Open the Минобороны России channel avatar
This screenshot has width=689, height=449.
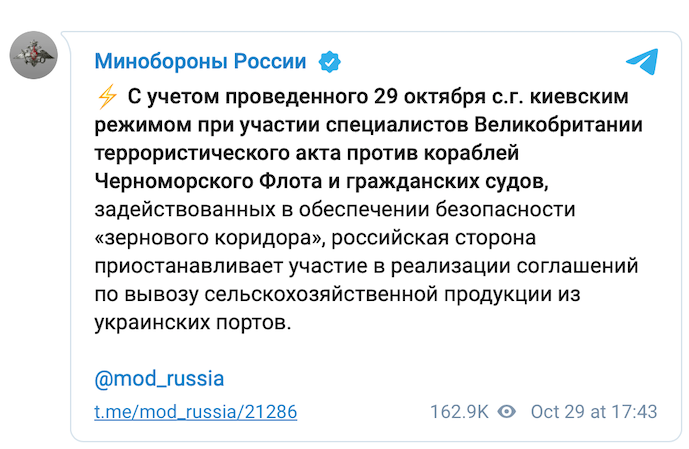34,55
